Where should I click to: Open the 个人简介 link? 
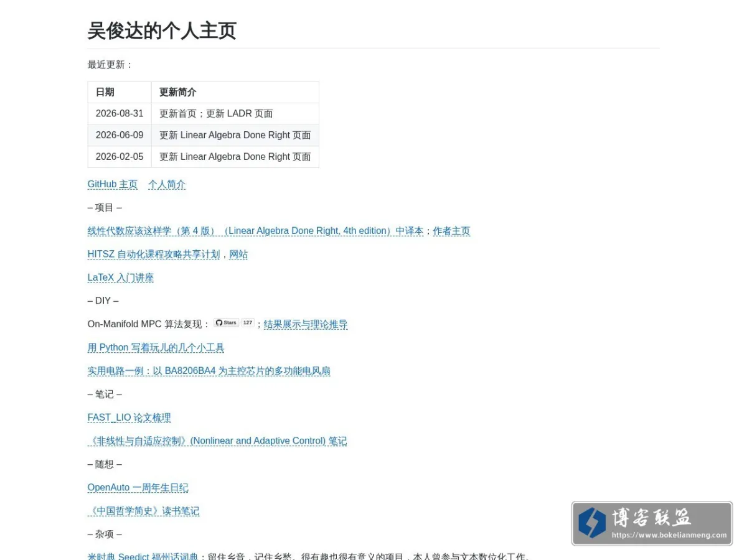click(167, 184)
